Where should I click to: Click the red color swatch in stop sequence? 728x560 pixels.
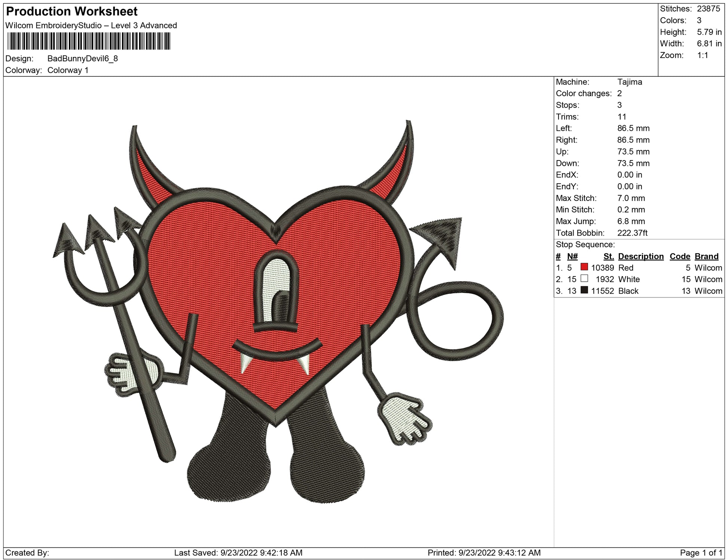pyautogui.click(x=584, y=267)
